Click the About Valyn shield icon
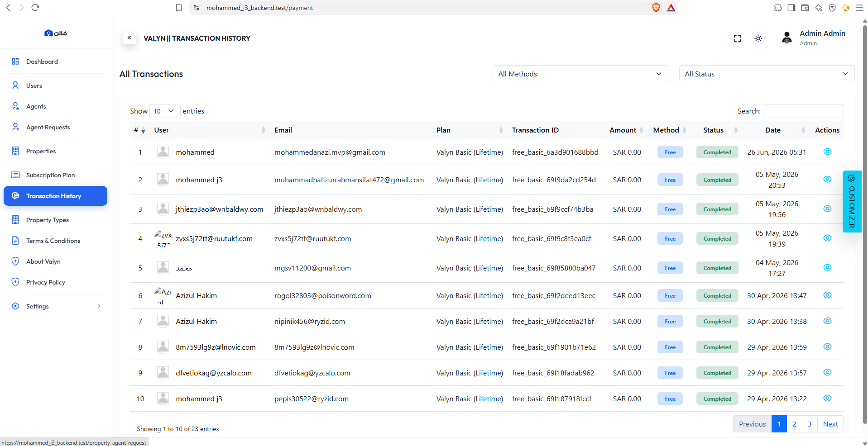The height and width of the screenshot is (446, 868). click(x=15, y=261)
